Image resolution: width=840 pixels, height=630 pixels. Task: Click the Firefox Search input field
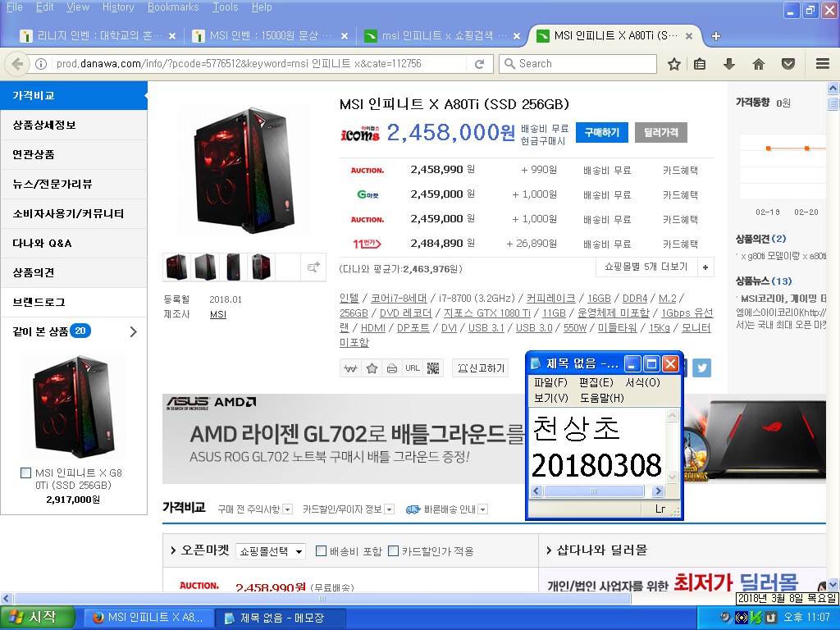point(577,64)
